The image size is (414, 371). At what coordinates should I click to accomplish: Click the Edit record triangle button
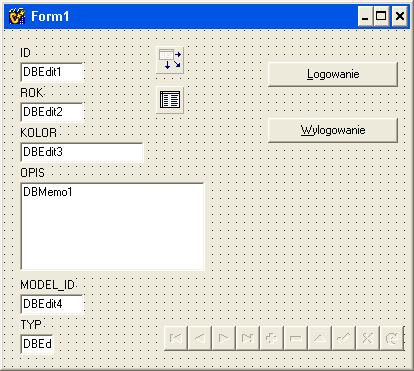pyautogui.click(x=319, y=338)
